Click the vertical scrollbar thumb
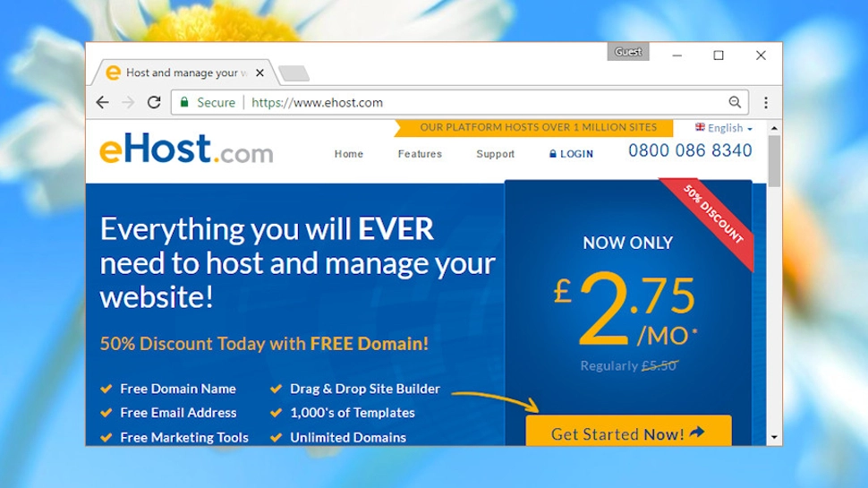Viewport: 868px width, 488px height. click(774, 161)
